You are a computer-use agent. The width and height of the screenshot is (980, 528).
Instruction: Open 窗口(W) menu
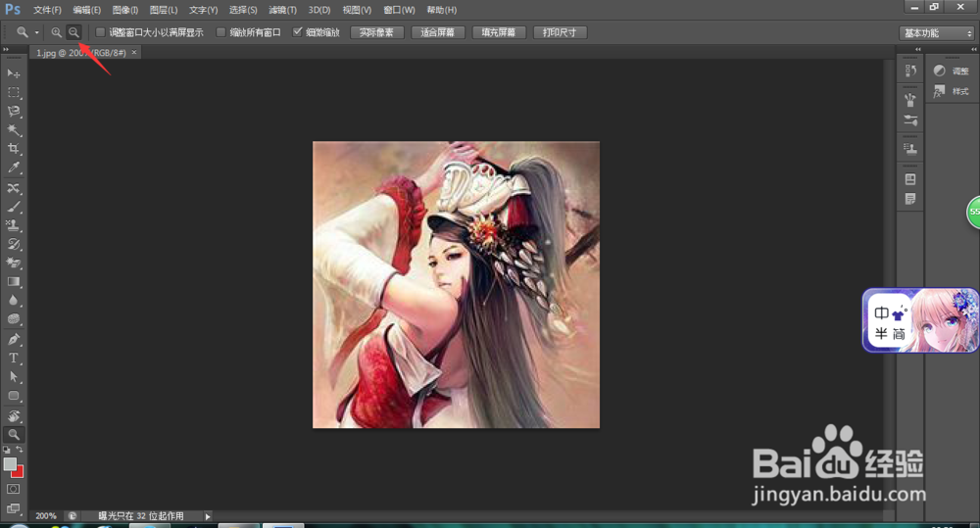(x=399, y=10)
